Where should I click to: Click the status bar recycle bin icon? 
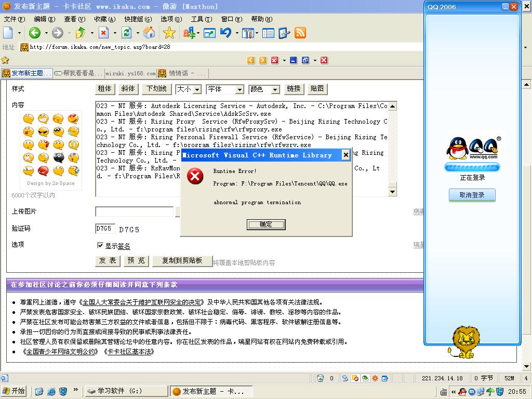click(x=320, y=378)
